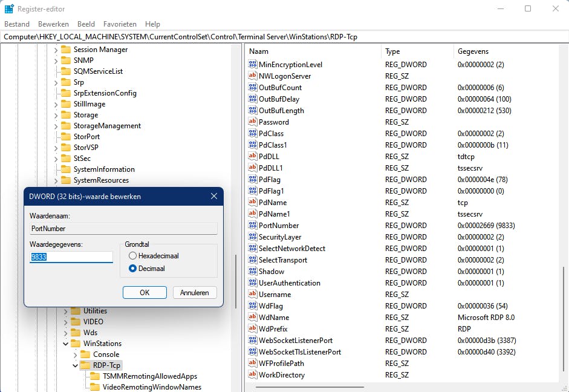This screenshot has height=392, width=569.
Task: Select the WebSocketTlsListenerPort value row
Action: click(402, 351)
